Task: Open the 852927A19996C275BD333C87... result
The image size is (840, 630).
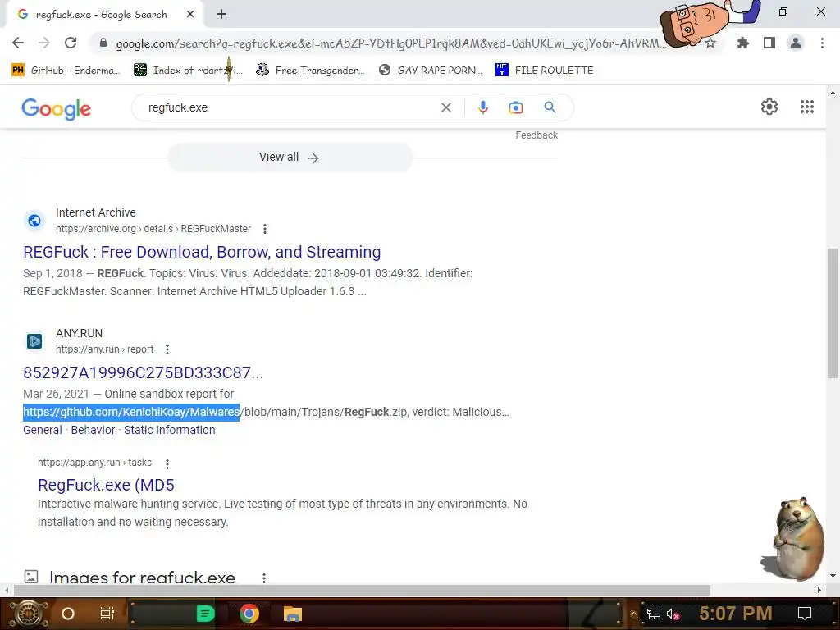Action: point(143,372)
